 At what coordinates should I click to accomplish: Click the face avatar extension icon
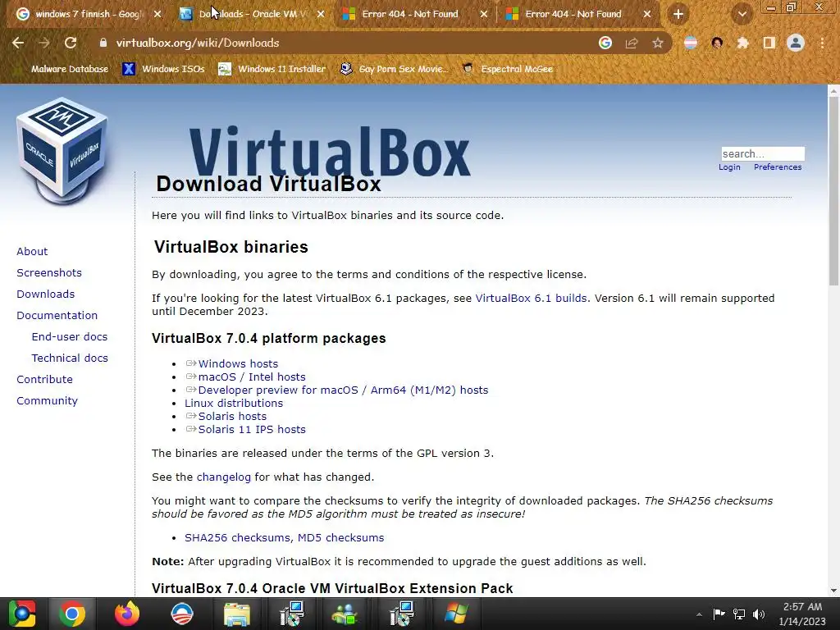click(717, 43)
